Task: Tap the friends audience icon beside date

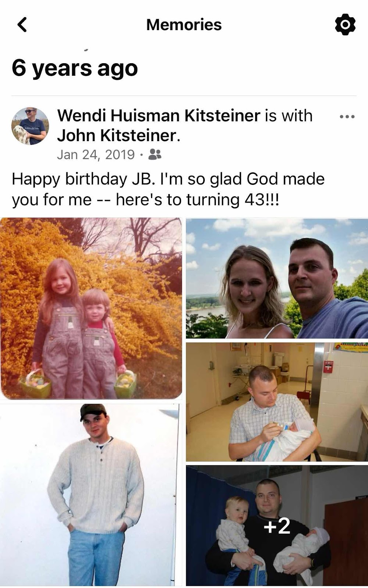Action: [155, 155]
